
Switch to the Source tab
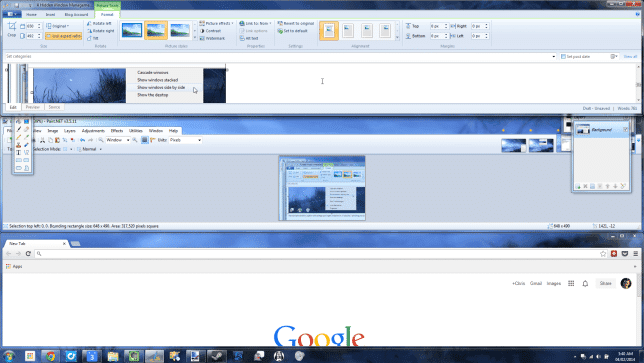coord(54,107)
